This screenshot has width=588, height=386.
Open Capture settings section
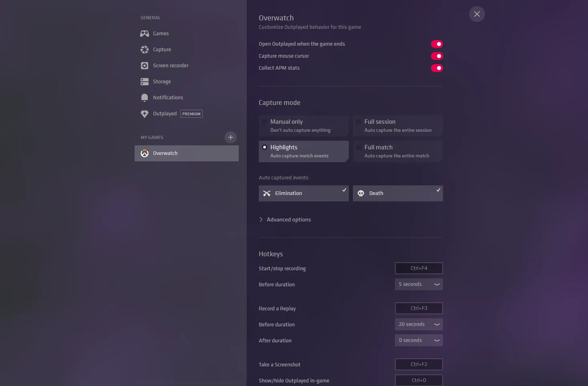click(187, 50)
